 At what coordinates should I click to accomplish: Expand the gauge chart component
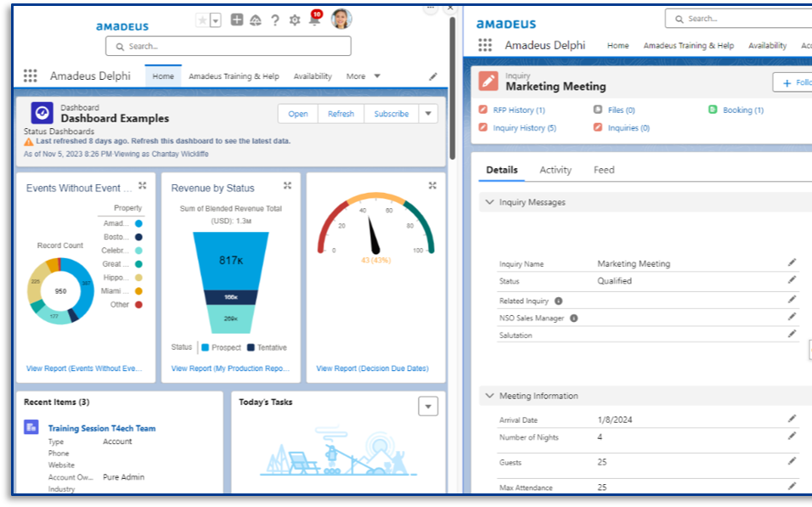432,185
